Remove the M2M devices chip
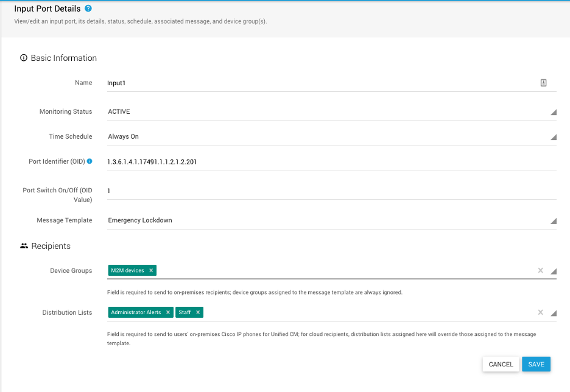This screenshot has width=570, height=392. 151,270
